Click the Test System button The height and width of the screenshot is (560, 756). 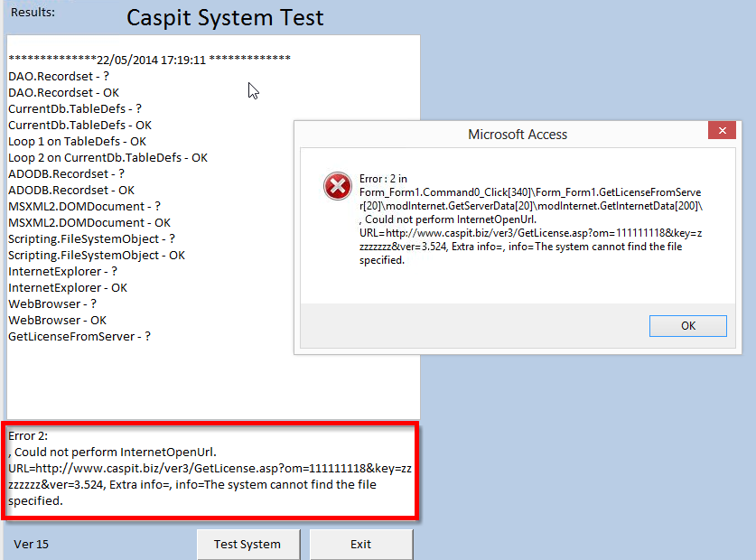[x=248, y=544]
